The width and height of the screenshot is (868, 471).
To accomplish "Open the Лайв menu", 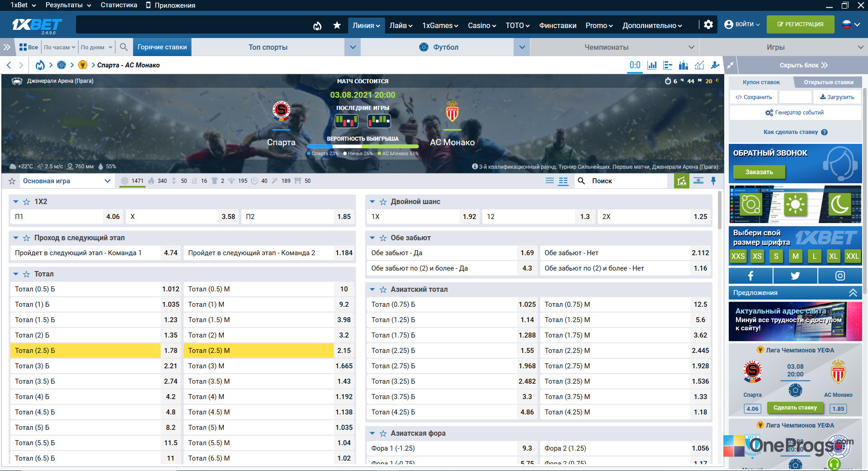I will tap(401, 25).
